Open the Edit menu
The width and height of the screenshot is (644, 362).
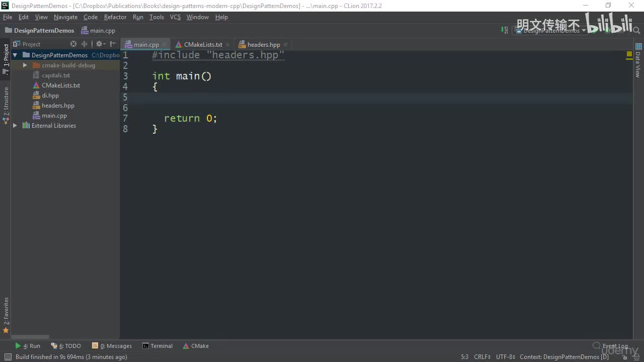click(x=24, y=17)
